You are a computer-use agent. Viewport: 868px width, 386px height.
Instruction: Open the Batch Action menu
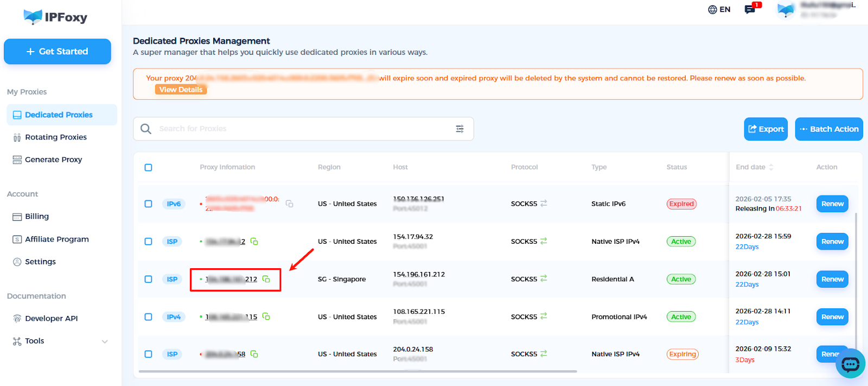(828, 129)
